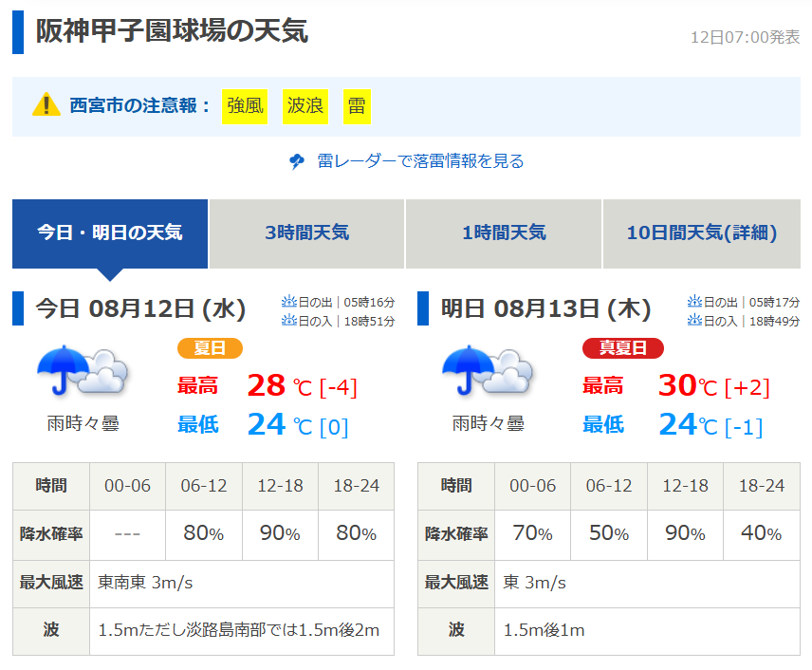This screenshot has width=812, height=670.
Task: Click today's 日の出 05時16分 text
Action: (x=346, y=302)
